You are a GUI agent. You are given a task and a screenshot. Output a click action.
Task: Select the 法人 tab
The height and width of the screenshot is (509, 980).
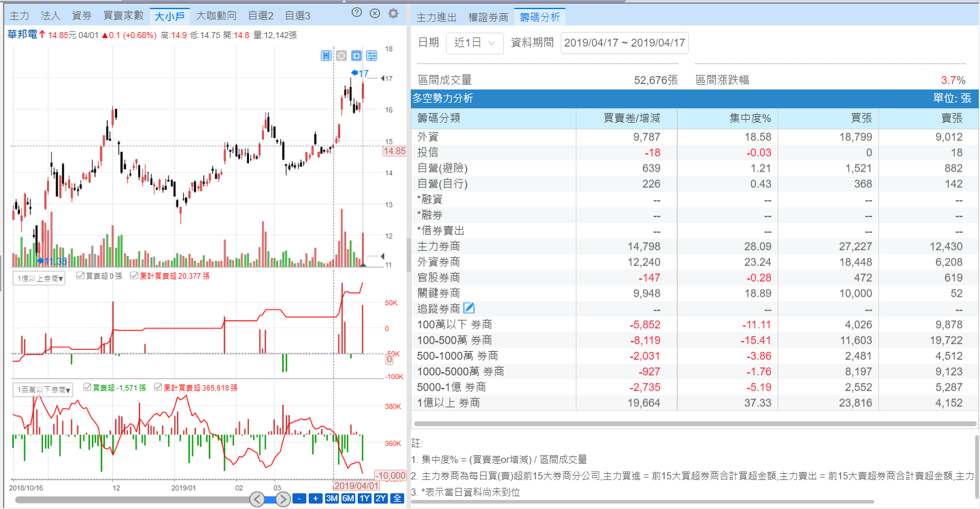(x=50, y=16)
